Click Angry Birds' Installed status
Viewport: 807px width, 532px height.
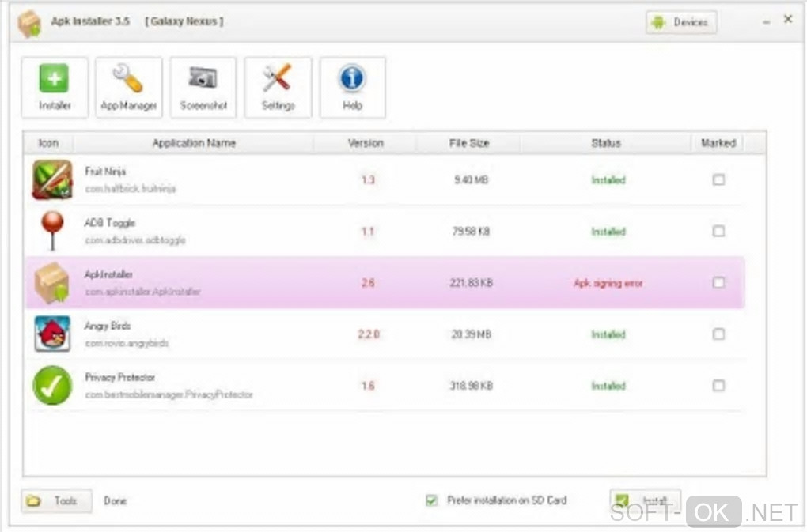coord(608,334)
